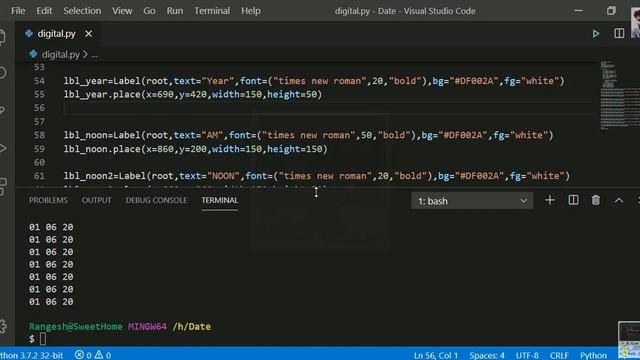Click the lbl_noon2=Label code line

(316, 176)
